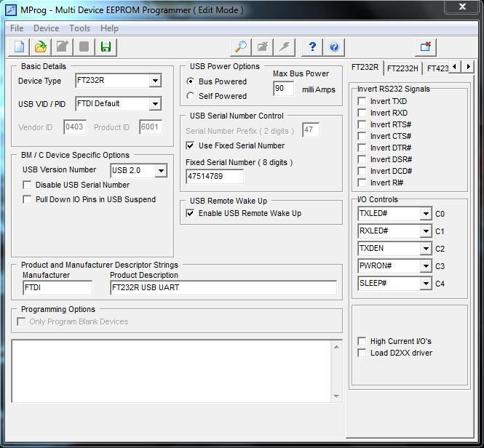Click inside the empty log output box

click(171, 371)
